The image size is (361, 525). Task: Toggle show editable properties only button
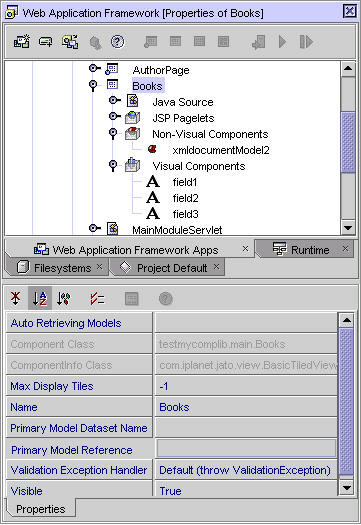[x=97, y=298]
